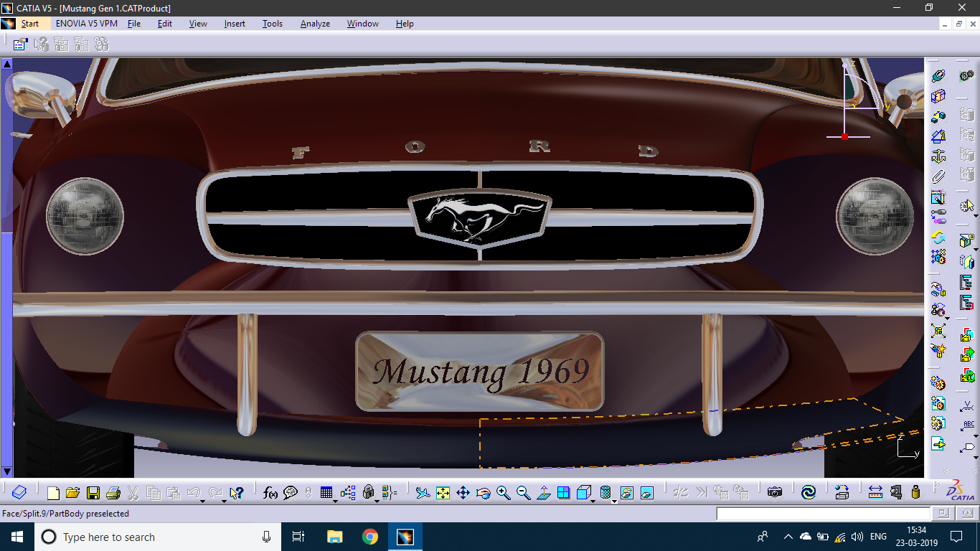This screenshot has width=980, height=551.
Task: Click the Copy icon in bottom toolbar
Action: (x=153, y=493)
